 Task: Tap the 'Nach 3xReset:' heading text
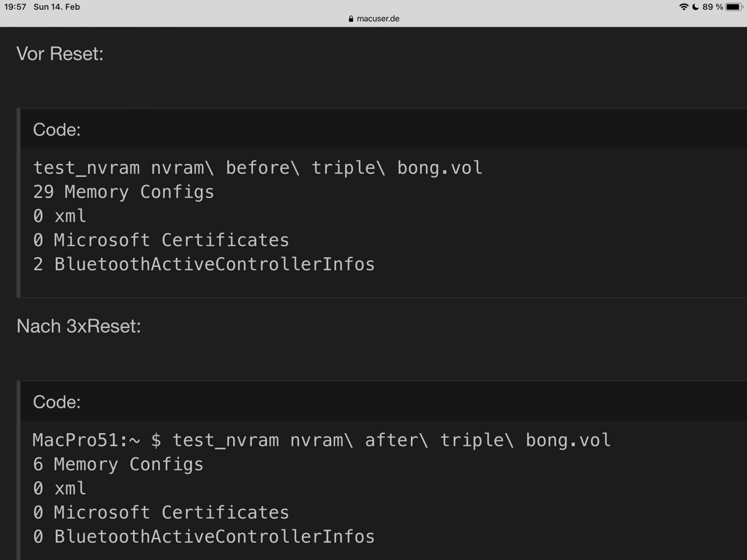click(x=78, y=326)
